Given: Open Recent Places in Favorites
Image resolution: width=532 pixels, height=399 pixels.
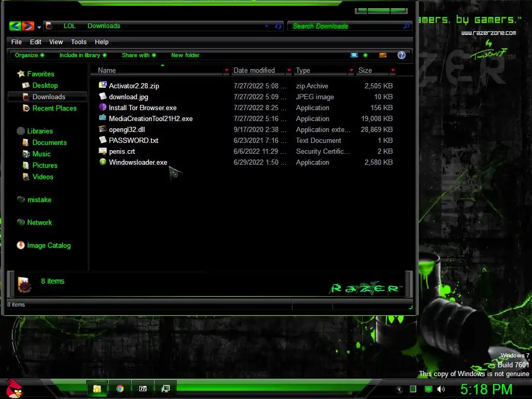Looking at the screenshot, I should (x=54, y=108).
